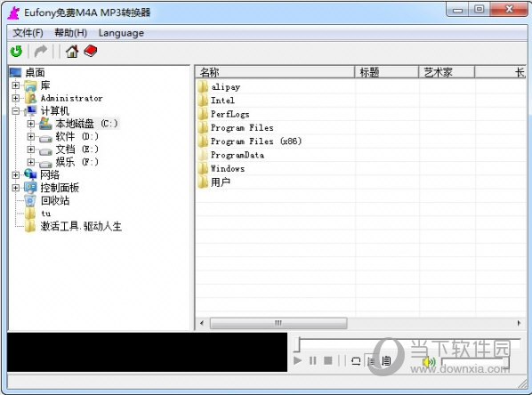Click the pause playback button
The width and height of the screenshot is (532, 395).
coord(313,360)
